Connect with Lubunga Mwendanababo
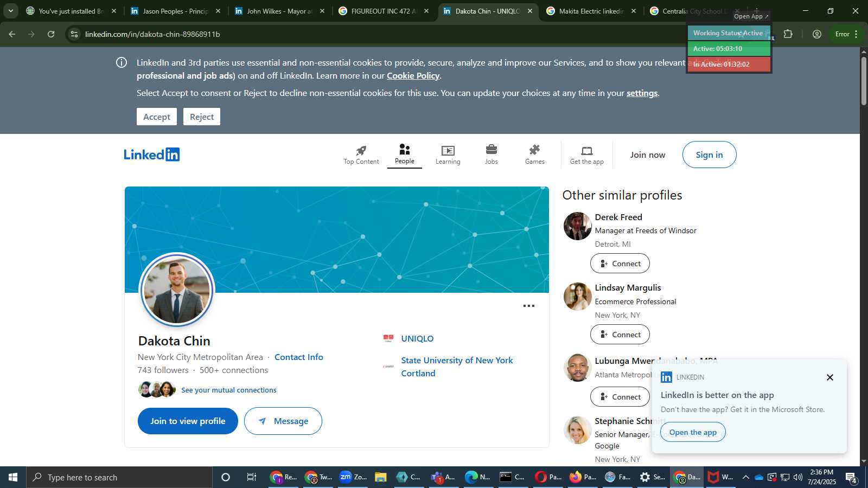 coord(620,397)
